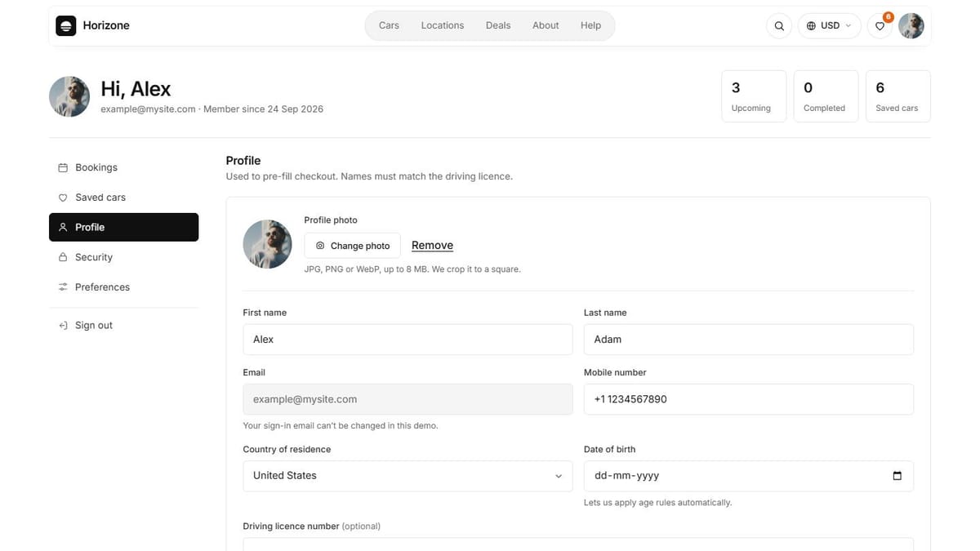Image resolution: width=980 pixels, height=551 pixels.
Task: Click the Horizone brand name
Action: point(106,25)
